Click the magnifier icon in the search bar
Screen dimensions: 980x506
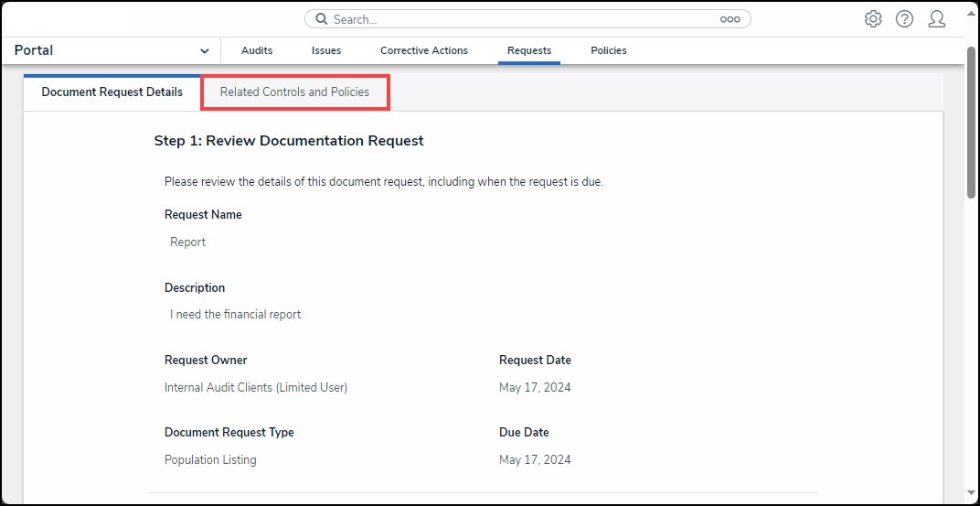tap(321, 19)
